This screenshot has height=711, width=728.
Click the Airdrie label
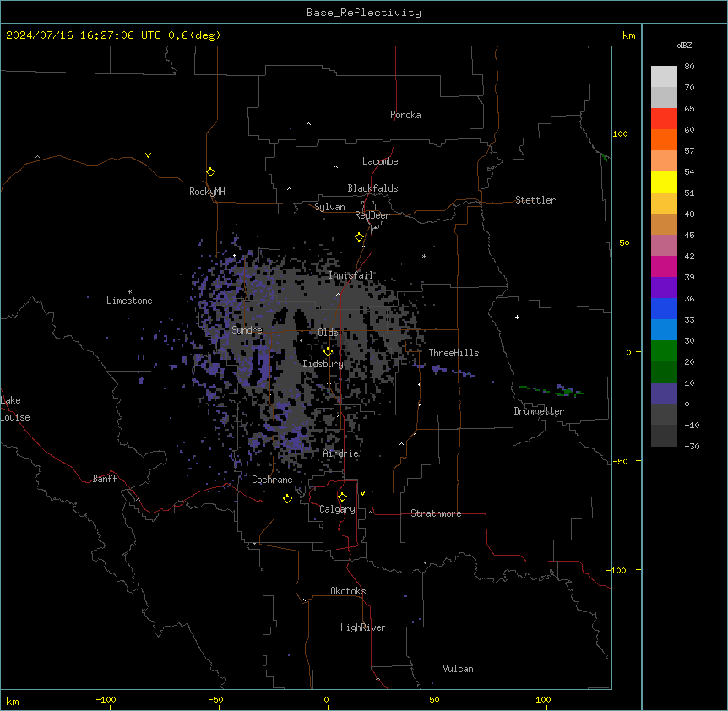point(341,453)
